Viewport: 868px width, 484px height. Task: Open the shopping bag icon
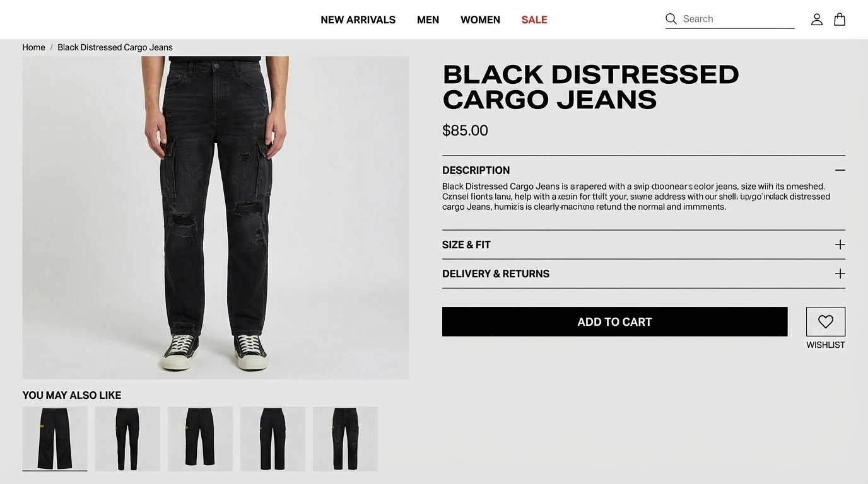[840, 20]
